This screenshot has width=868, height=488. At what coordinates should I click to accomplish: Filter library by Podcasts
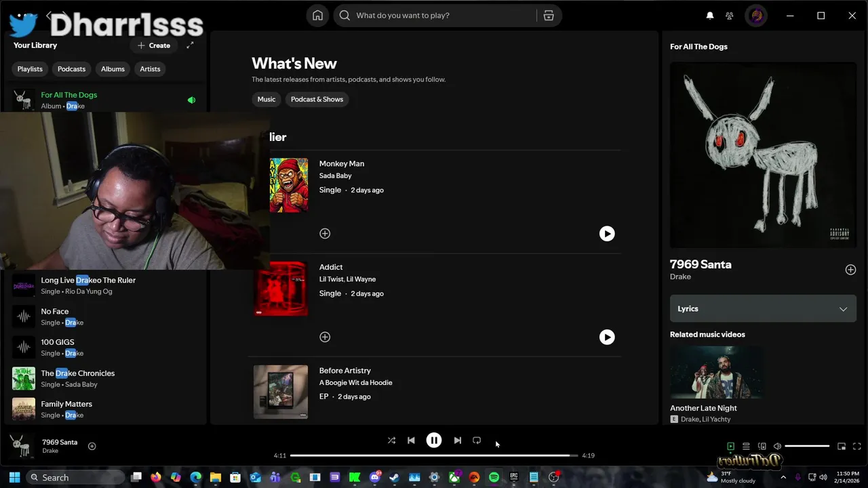(x=71, y=69)
